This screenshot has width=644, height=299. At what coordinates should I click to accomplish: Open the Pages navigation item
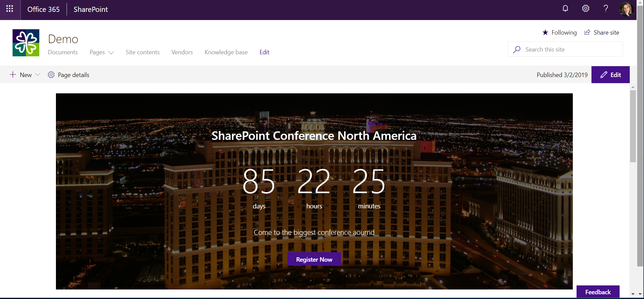[x=97, y=52]
